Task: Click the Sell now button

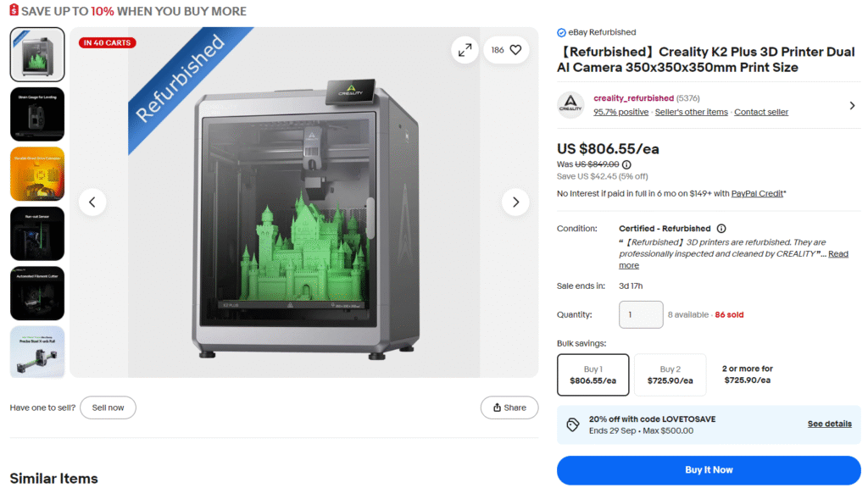Action: pyautogui.click(x=108, y=408)
